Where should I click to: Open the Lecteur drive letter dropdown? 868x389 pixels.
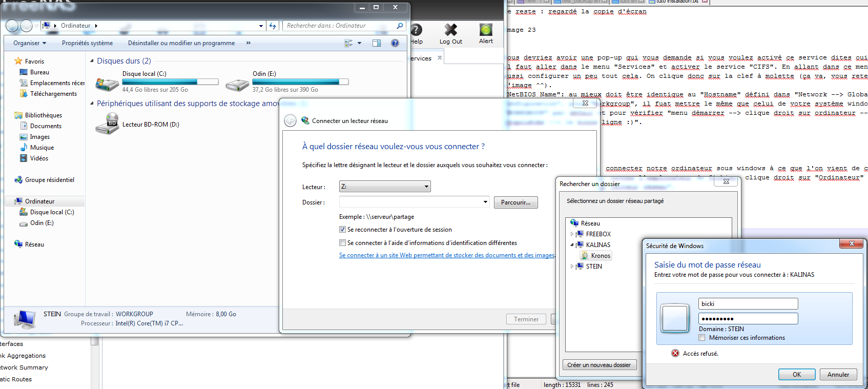[x=385, y=187]
